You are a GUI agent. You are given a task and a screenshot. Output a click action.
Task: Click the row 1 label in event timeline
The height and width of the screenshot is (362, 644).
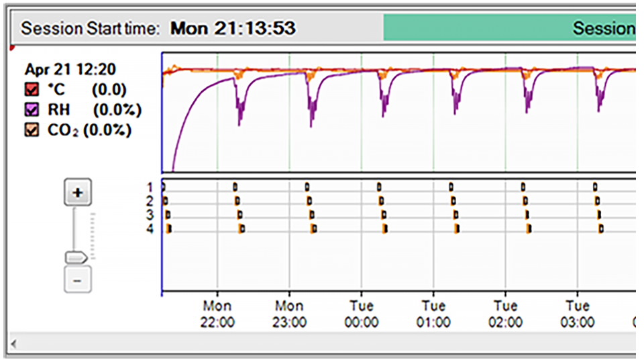pyautogui.click(x=150, y=186)
